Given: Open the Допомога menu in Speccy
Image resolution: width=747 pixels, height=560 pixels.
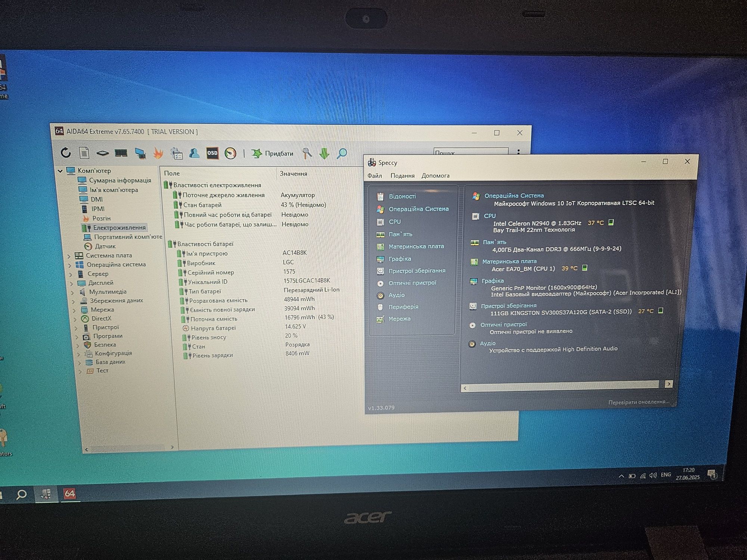Looking at the screenshot, I should click(436, 175).
